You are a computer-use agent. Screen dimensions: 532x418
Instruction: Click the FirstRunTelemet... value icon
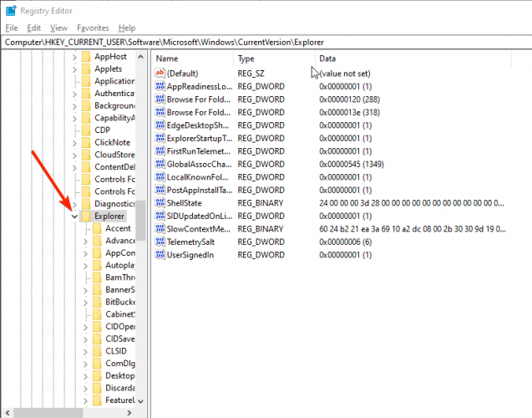(x=160, y=150)
